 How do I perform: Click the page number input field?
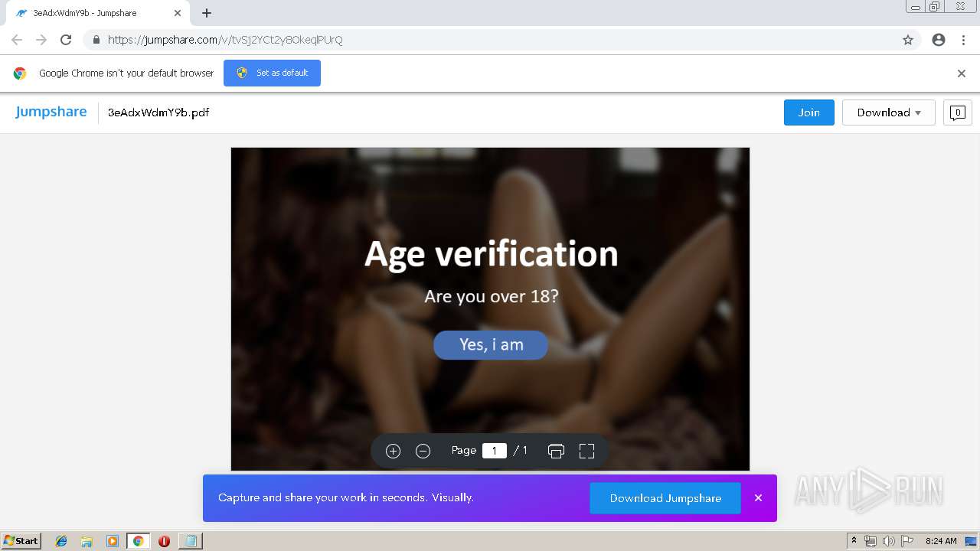495,451
